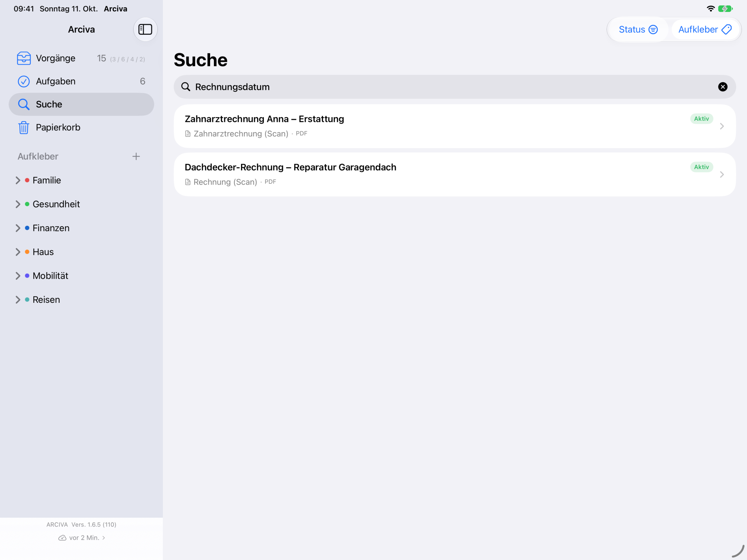This screenshot has height=560, width=747.
Task: Expand the Haus label group
Action: [x=18, y=252]
